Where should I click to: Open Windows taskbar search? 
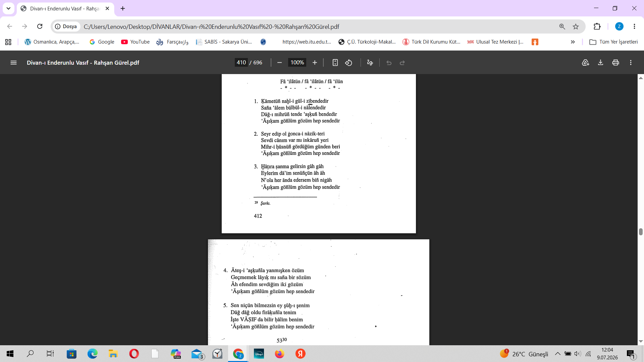coord(30,354)
